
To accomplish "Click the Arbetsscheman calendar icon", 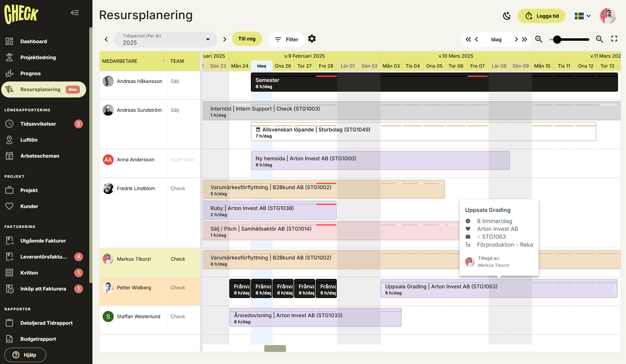I will [9, 156].
